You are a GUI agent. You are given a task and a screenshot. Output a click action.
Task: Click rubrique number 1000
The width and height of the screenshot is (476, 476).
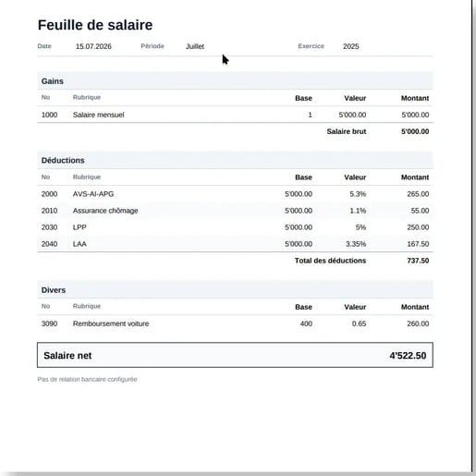(49, 115)
